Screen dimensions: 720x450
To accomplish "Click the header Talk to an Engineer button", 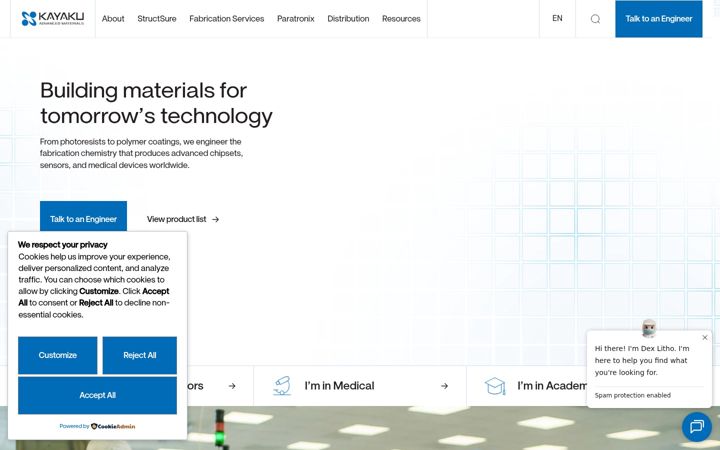I will [658, 19].
